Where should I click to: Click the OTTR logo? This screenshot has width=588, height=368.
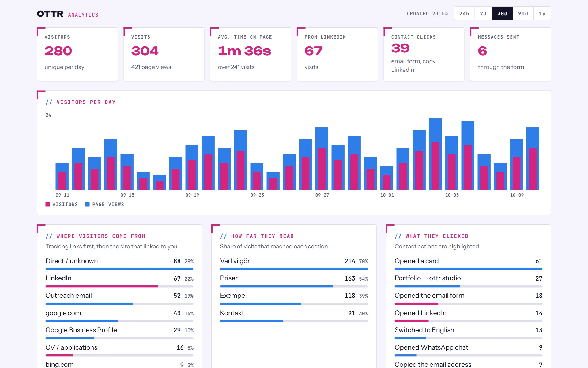click(50, 14)
